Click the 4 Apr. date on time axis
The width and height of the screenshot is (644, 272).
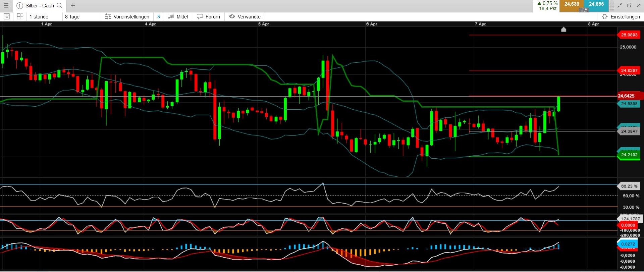tap(151, 24)
